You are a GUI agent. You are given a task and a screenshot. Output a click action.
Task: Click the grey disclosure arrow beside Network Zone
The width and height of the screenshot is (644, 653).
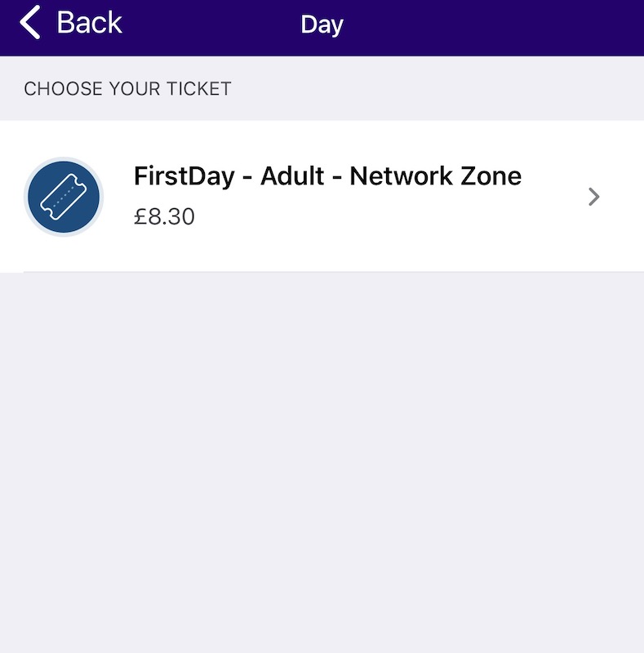click(594, 197)
